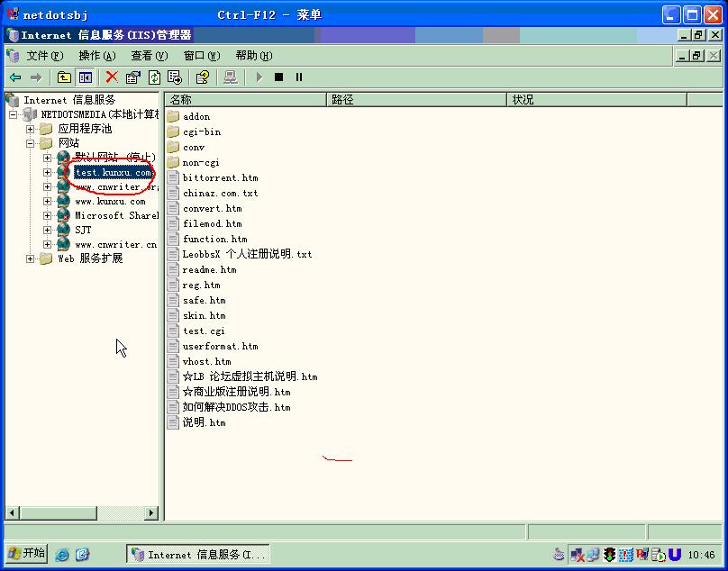Click the red Delete icon in toolbar
Image resolution: width=728 pixels, height=571 pixels.
click(112, 77)
